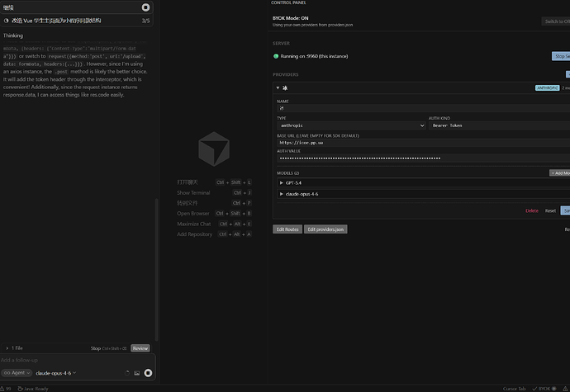This screenshot has height=392, width=570.
Task: Click the Add Repository shortcut hint
Action: coord(214,234)
